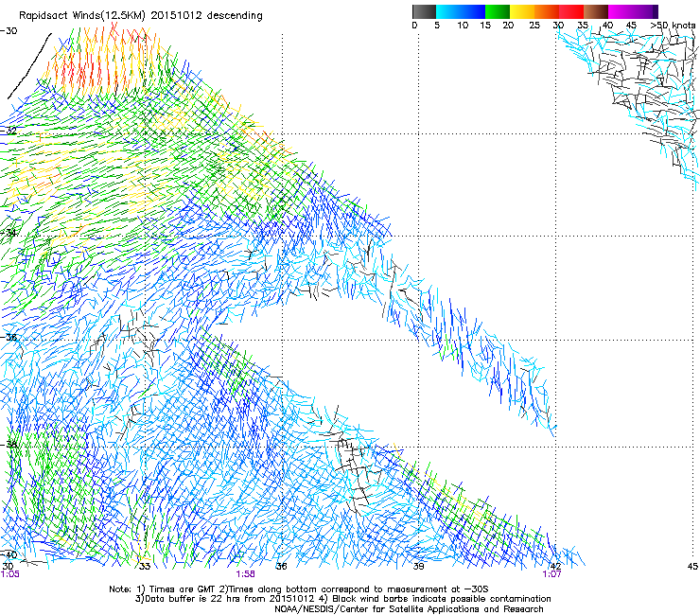This screenshot has height=615, width=700.
Task: Select the bottom-axis longitude label '45'
Action: pyautogui.click(x=692, y=567)
